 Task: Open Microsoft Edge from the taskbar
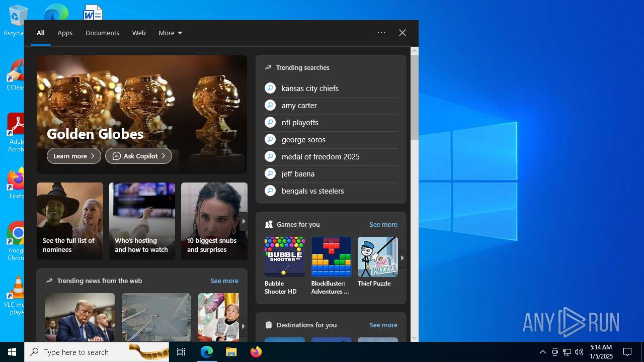[207, 352]
